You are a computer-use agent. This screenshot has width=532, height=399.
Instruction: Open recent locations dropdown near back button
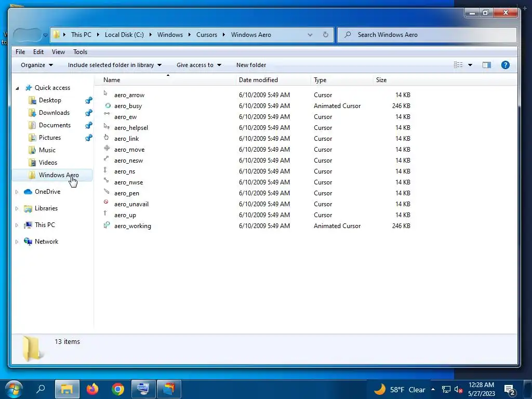pos(46,35)
